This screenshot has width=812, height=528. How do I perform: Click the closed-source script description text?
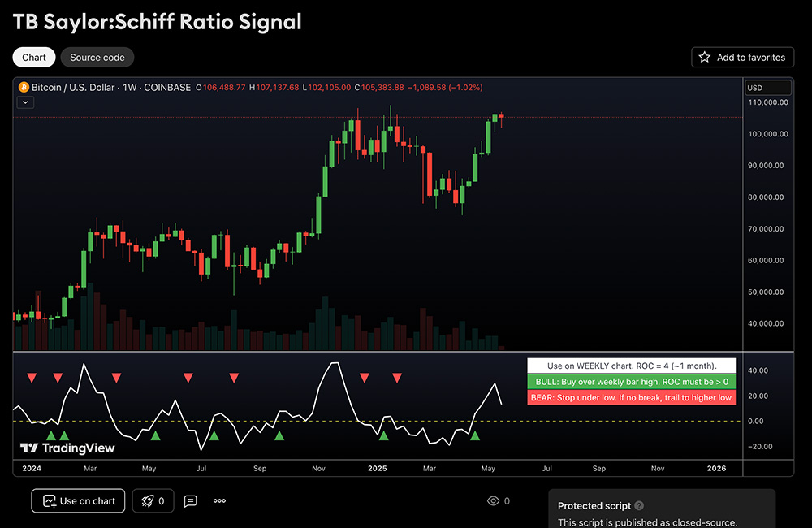(x=647, y=522)
